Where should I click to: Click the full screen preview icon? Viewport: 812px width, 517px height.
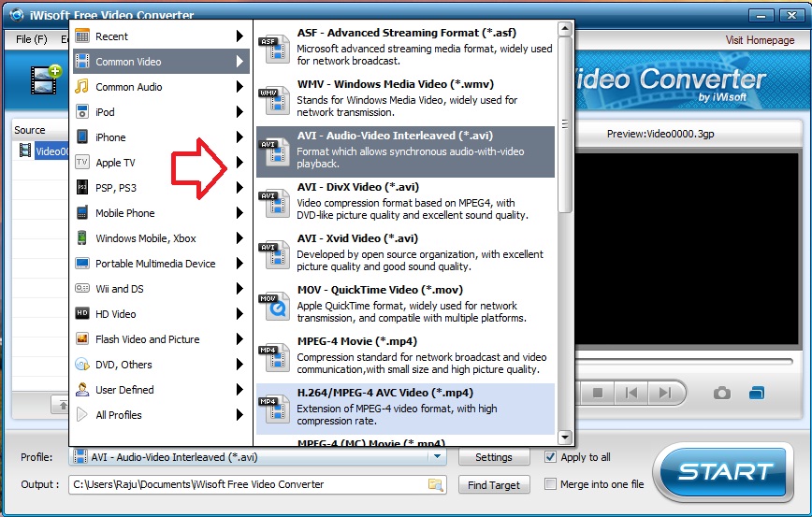pyautogui.click(x=757, y=394)
